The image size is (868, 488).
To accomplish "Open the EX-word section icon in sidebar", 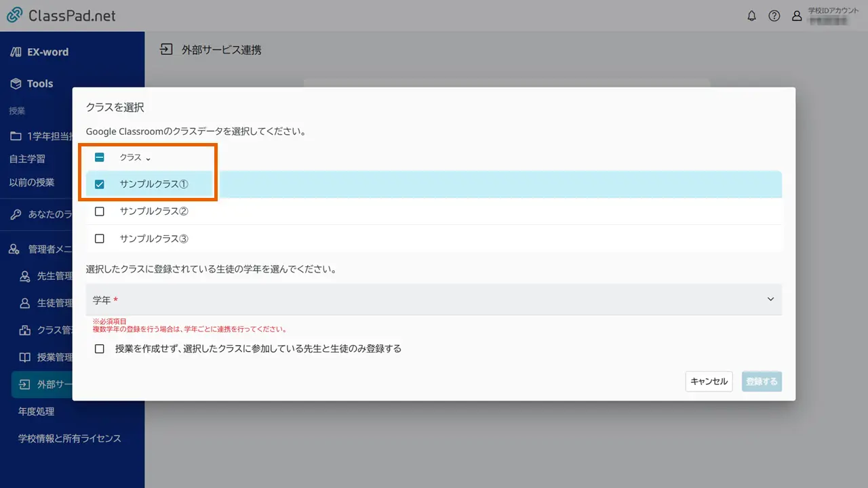I will (16, 52).
